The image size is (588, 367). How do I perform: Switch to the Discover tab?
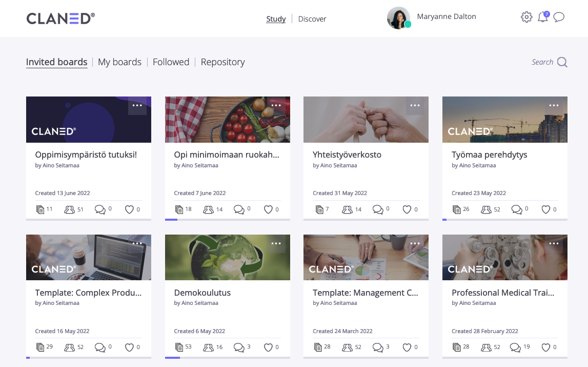(312, 19)
